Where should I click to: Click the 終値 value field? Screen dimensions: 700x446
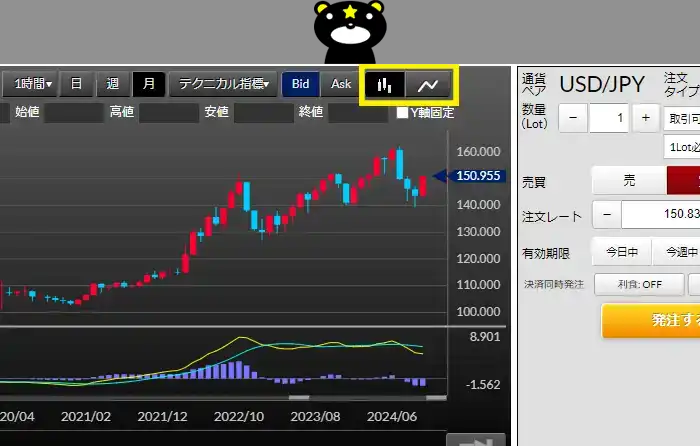click(x=358, y=113)
